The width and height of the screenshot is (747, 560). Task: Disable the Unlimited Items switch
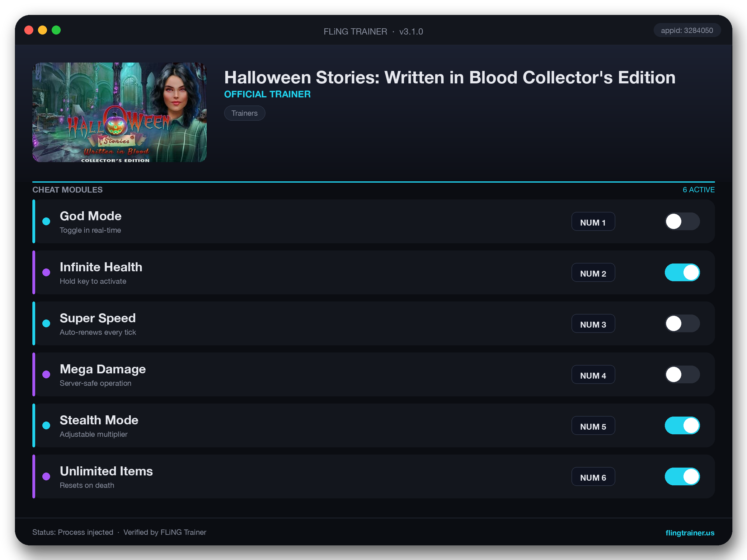click(682, 476)
